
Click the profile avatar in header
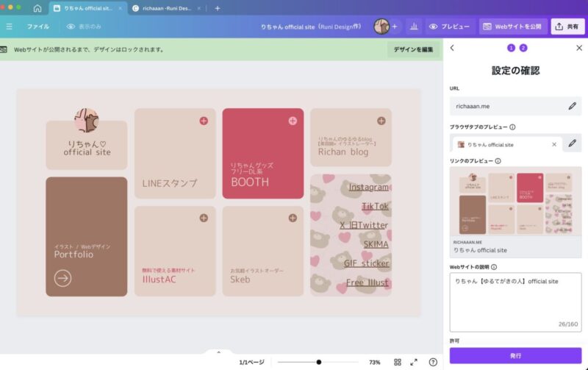[381, 26]
